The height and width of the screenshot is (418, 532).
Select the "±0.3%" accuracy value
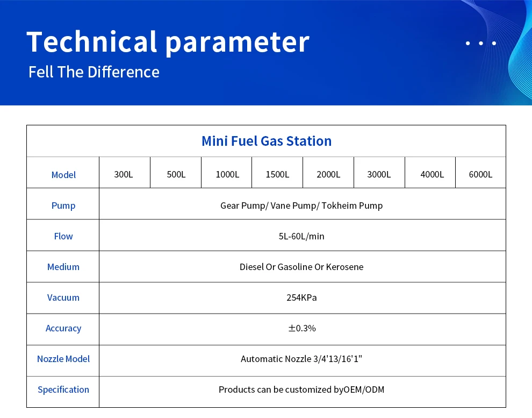pos(301,328)
